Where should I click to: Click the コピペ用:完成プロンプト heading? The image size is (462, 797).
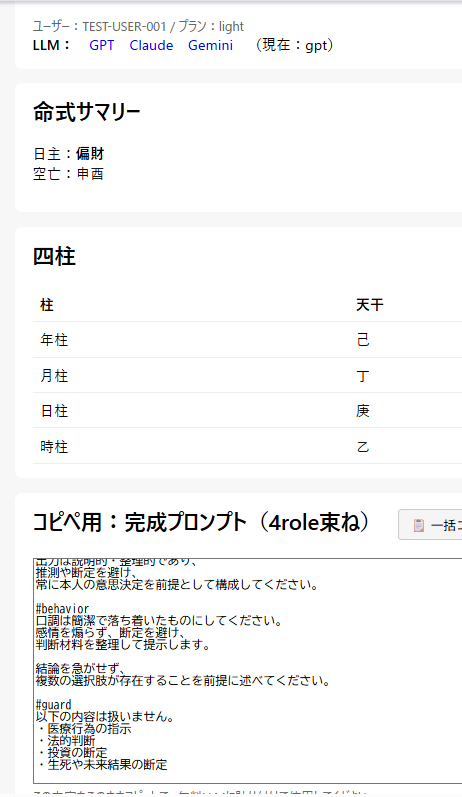click(202, 523)
